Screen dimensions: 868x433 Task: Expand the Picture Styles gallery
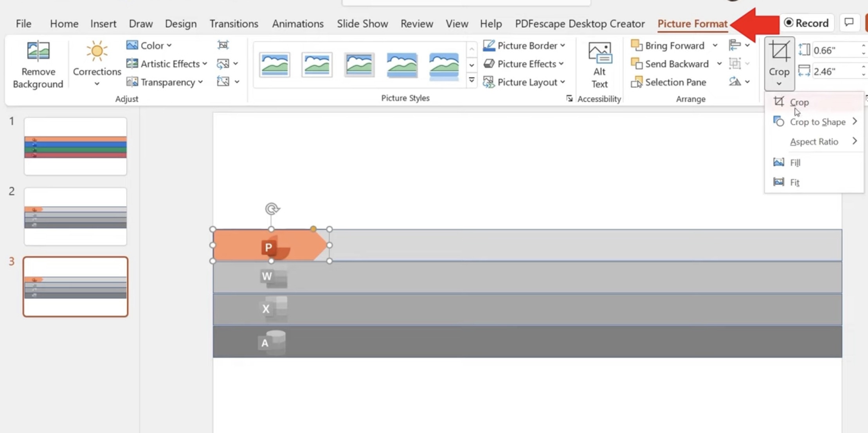pos(472,81)
